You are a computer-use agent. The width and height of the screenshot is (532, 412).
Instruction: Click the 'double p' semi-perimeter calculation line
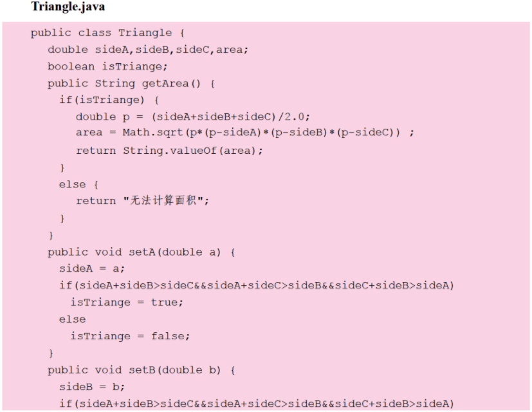click(192, 117)
